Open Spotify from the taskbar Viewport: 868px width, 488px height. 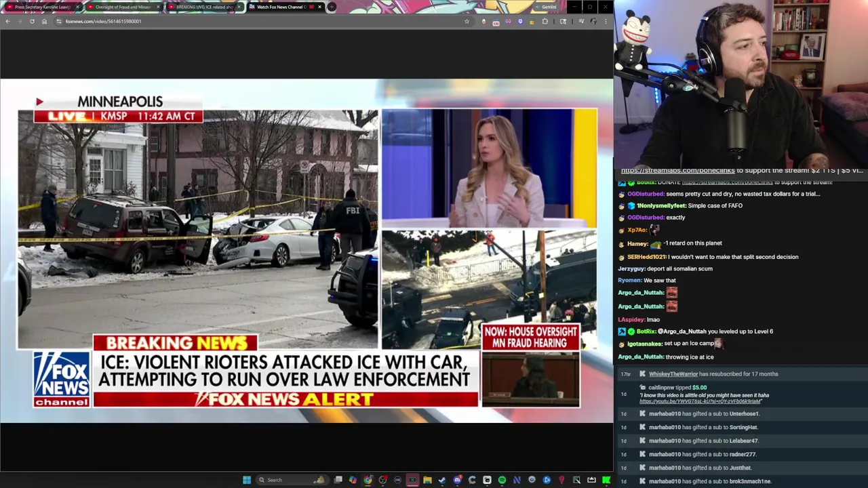502,480
